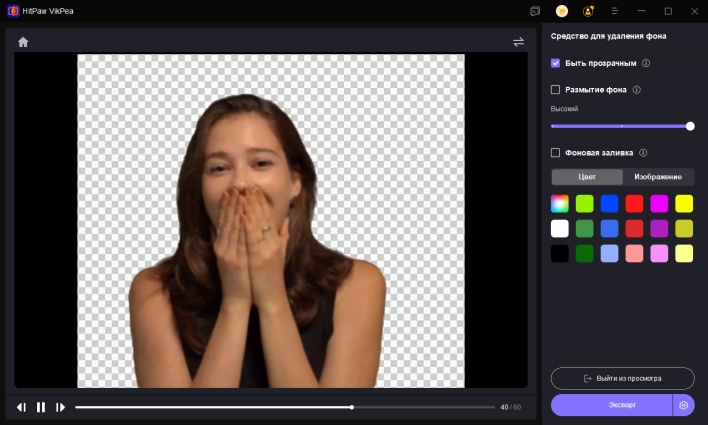The width and height of the screenshot is (708, 425).
Task: Open the user account icon
Action: click(x=588, y=11)
